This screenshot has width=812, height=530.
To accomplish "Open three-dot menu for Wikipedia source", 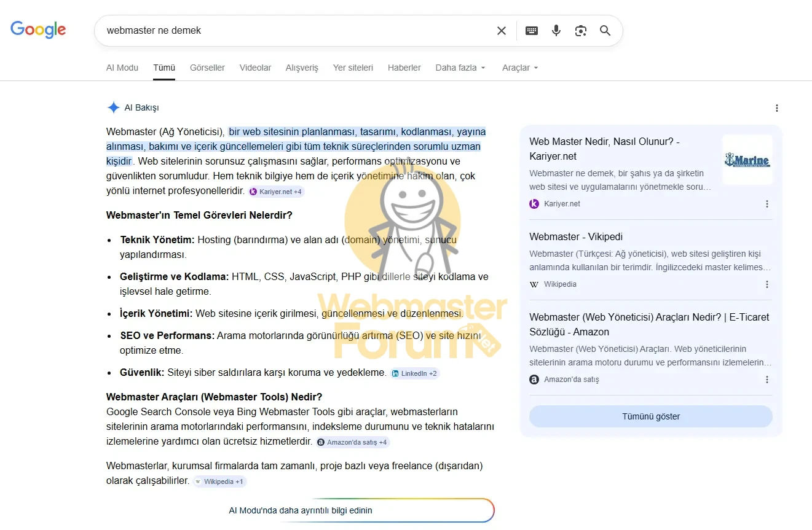I will pyautogui.click(x=767, y=284).
